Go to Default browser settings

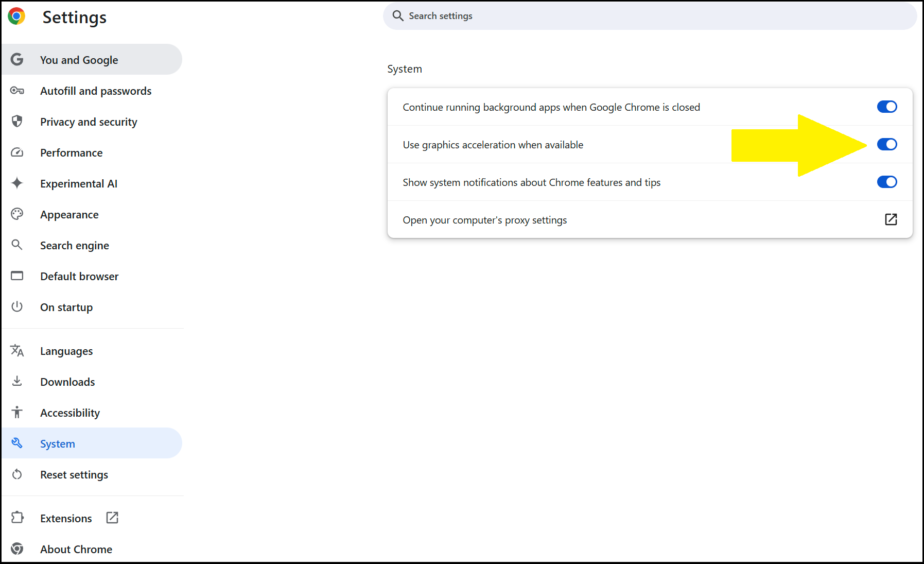point(92,276)
